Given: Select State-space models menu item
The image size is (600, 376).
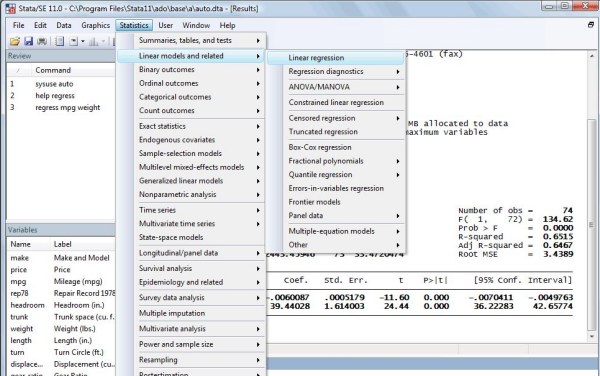Looking at the screenshot, I should 191,238.
